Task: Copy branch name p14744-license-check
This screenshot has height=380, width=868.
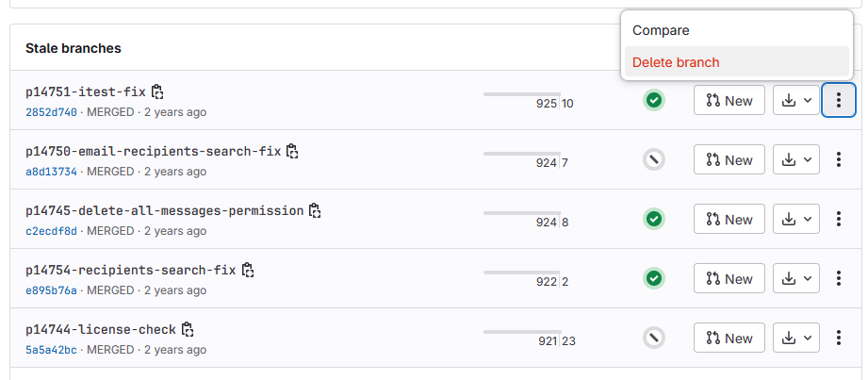Action: coord(188,329)
